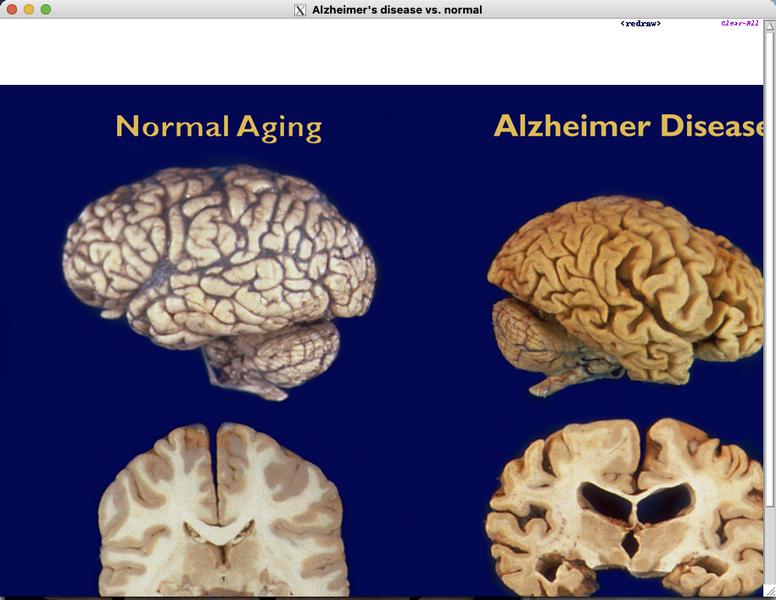776x600 pixels.
Task: Click the X11 icon in title bar
Action: (299, 10)
